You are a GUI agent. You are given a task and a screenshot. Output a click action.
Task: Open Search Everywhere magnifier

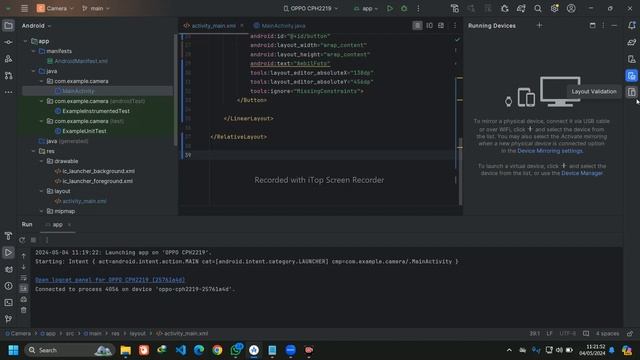(538, 8)
